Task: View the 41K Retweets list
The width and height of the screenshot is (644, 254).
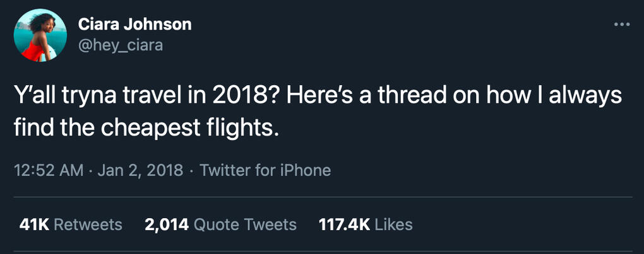Action: (x=71, y=224)
